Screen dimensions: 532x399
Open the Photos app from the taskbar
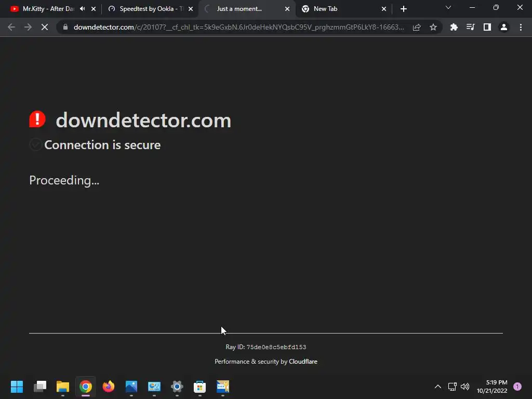click(x=131, y=387)
